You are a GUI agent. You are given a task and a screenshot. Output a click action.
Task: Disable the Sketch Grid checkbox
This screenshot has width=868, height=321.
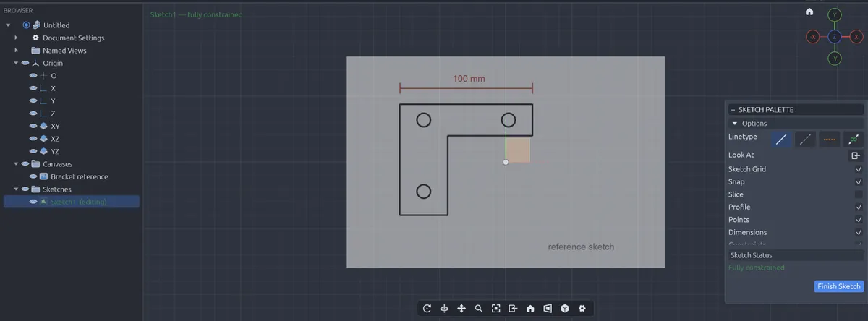(x=859, y=169)
